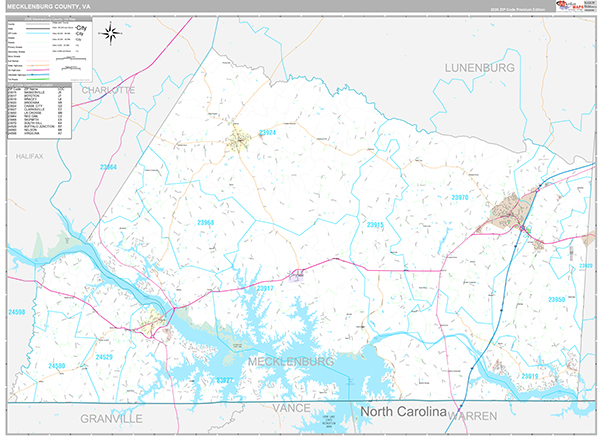600x436 pixels.
Task: Click ZIP code 23970 label
Action: pyautogui.click(x=459, y=198)
